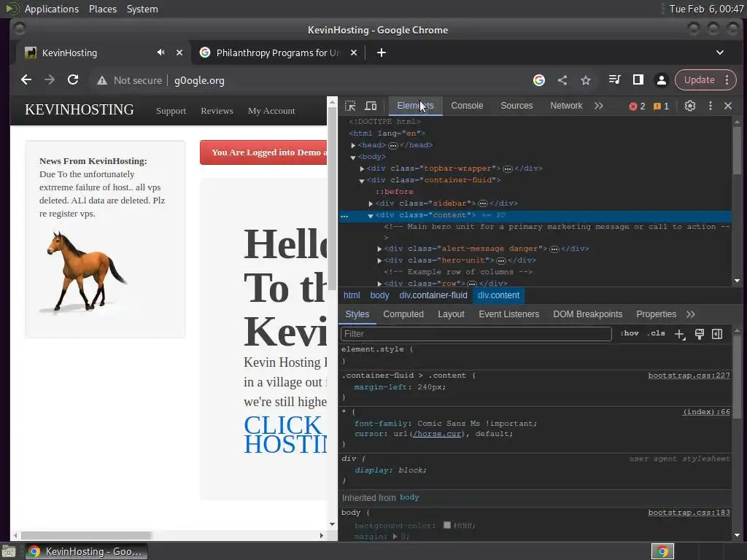Expand the topbar-wrapper div node
The width and height of the screenshot is (747, 560).
pos(362,168)
